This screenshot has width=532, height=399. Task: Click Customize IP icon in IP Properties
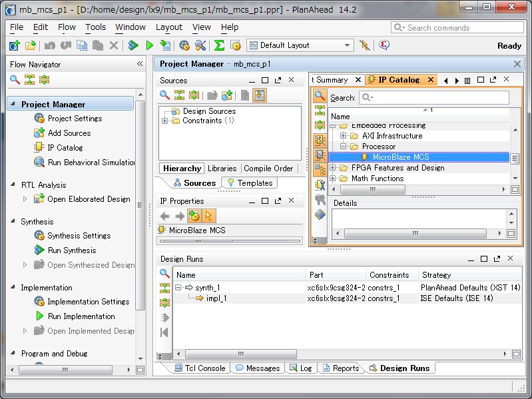(x=194, y=216)
